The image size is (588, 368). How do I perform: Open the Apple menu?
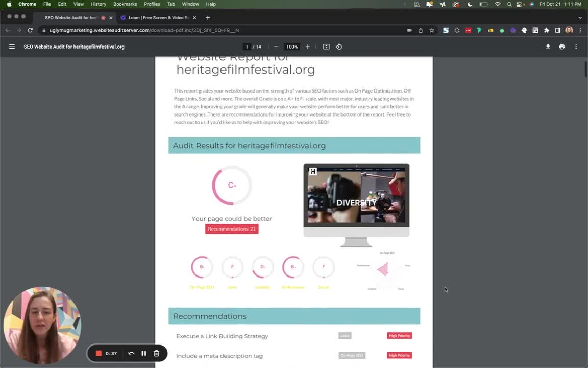pyautogui.click(x=9, y=4)
